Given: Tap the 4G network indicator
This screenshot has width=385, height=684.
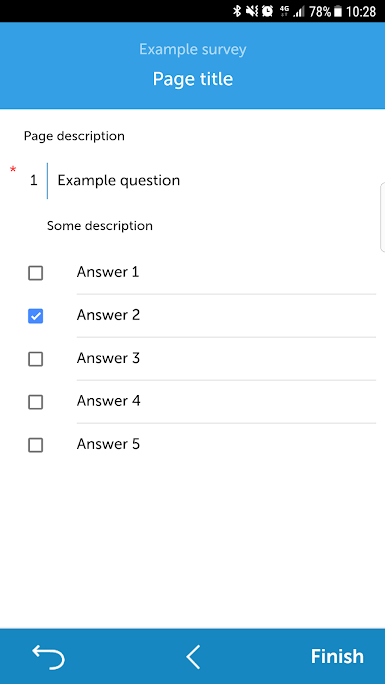Looking at the screenshot, I should 285,11.
